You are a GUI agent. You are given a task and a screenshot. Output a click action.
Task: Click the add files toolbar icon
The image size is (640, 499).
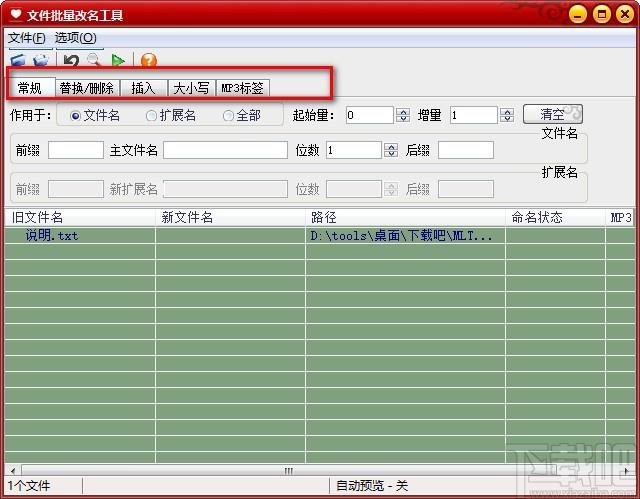click(x=17, y=62)
